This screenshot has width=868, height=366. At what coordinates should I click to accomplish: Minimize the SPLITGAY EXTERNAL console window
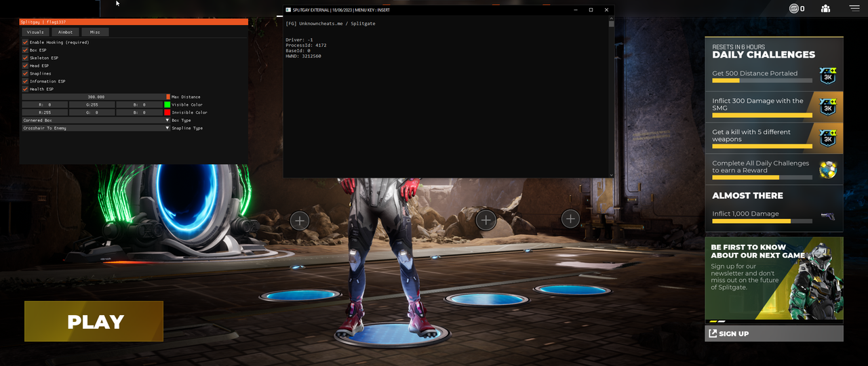pyautogui.click(x=575, y=9)
